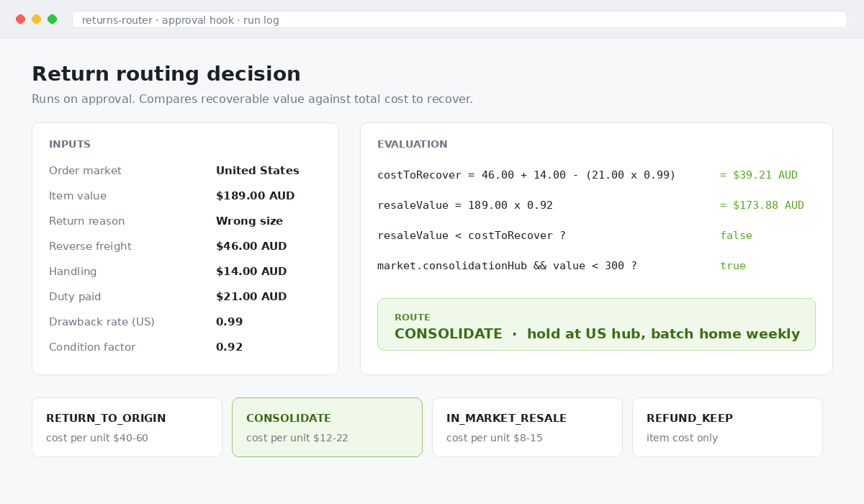The height and width of the screenshot is (504, 864).
Task: Click the 'Handling' label
Action: point(73,271)
